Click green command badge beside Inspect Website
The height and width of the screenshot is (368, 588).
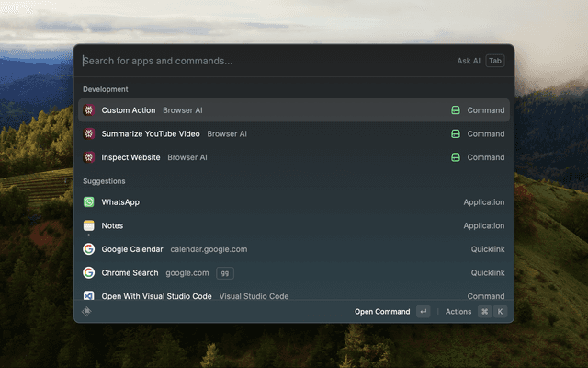455,157
